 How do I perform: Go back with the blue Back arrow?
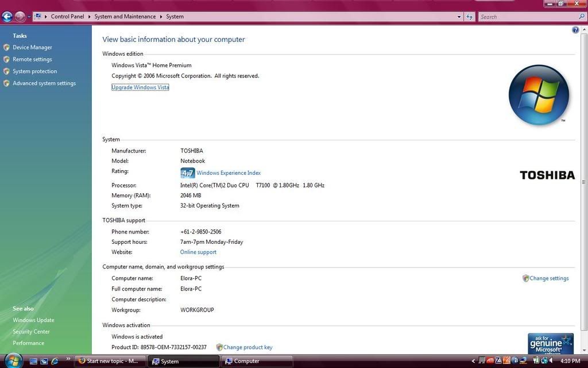click(x=7, y=17)
